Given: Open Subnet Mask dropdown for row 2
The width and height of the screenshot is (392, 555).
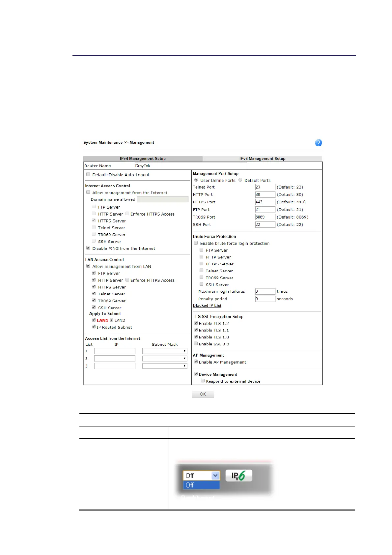Looking at the screenshot, I should click(165, 359).
